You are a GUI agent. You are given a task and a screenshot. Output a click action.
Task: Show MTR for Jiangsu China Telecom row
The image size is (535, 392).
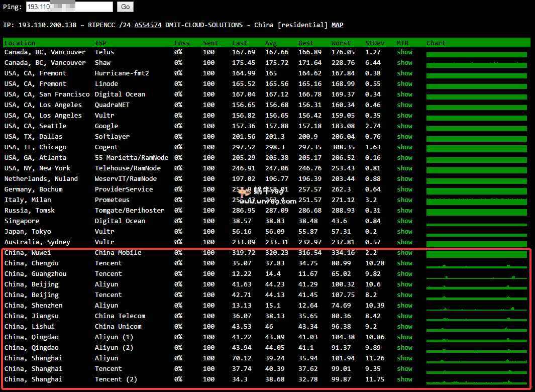click(404, 316)
